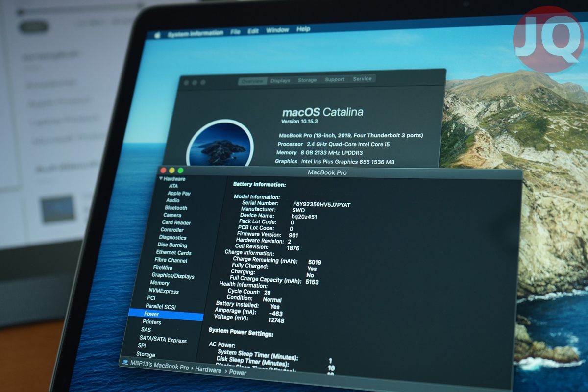Click Graphics Intel Iris Plus 655 line

coord(335,161)
